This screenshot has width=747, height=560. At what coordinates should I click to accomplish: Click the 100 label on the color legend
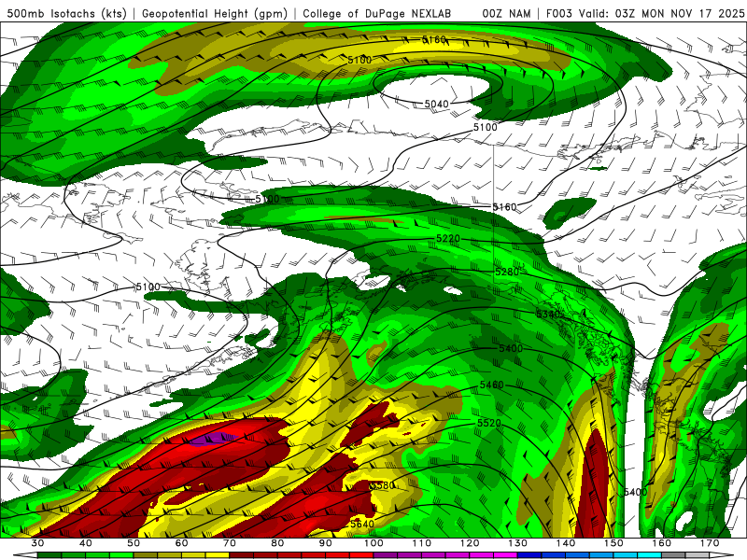[x=373, y=543]
